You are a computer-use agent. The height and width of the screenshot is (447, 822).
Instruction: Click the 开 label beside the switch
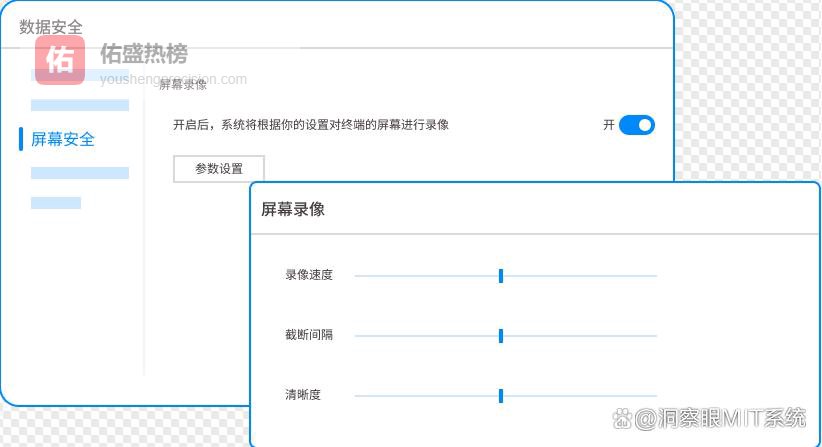pyautogui.click(x=609, y=125)
